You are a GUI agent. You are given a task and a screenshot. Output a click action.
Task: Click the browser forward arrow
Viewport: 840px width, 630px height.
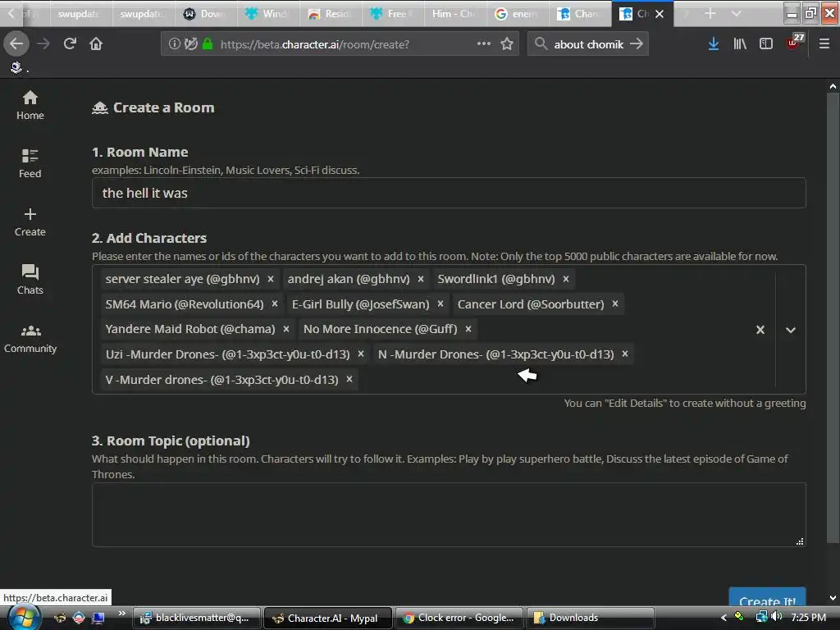(x=43, y=43)
